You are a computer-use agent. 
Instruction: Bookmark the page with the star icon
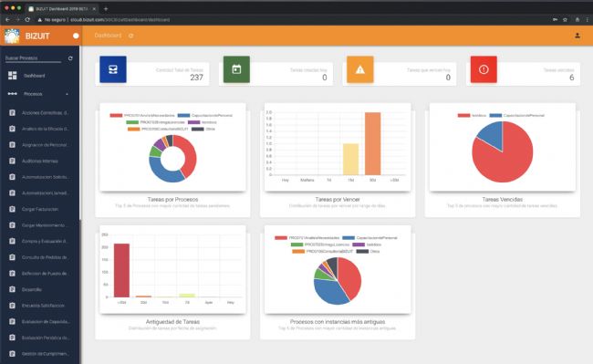[x=565, y=19]
